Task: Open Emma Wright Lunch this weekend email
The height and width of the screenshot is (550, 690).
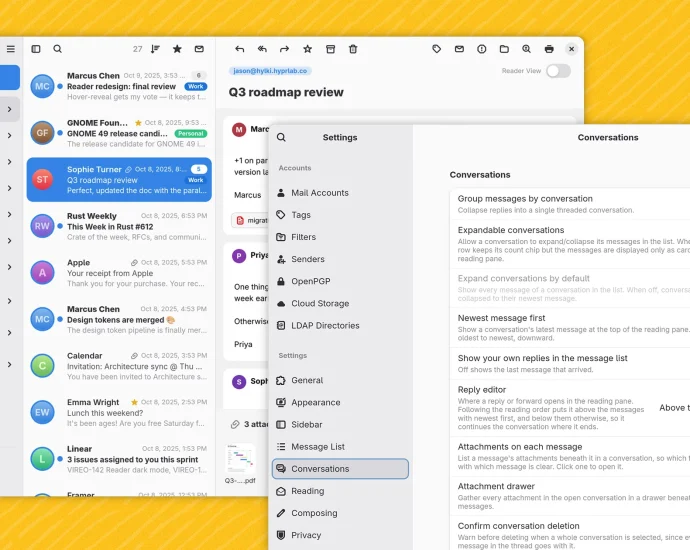Action: (119, 413)
